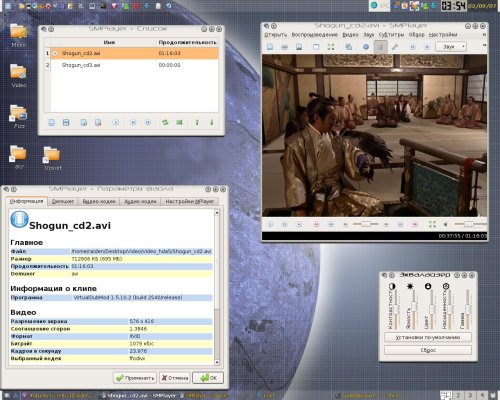Click Установки по-умолчанию button in equalizer
Image resolution: width=500 pixels, height=400 pixels.
point(428,337)
